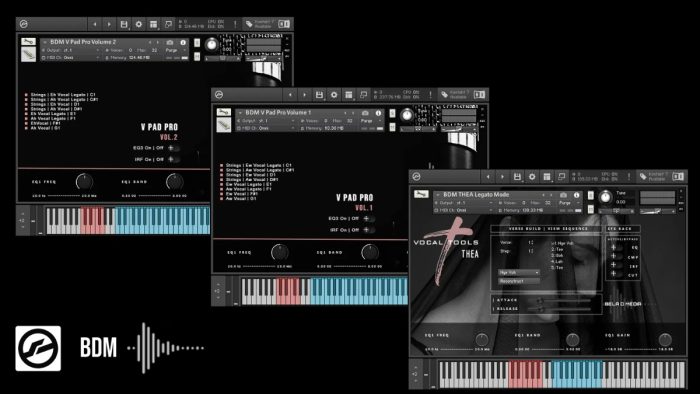Image resolution: width=700 pixels, height=394 pixels.
Task: Open MIDI Ch dropdown in Volume 1 header
Action: 267,128
